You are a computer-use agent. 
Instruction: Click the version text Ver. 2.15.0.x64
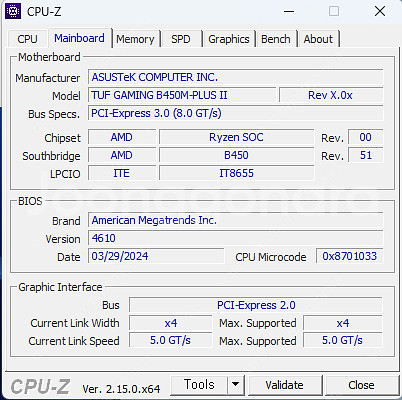tap(121, 389)
